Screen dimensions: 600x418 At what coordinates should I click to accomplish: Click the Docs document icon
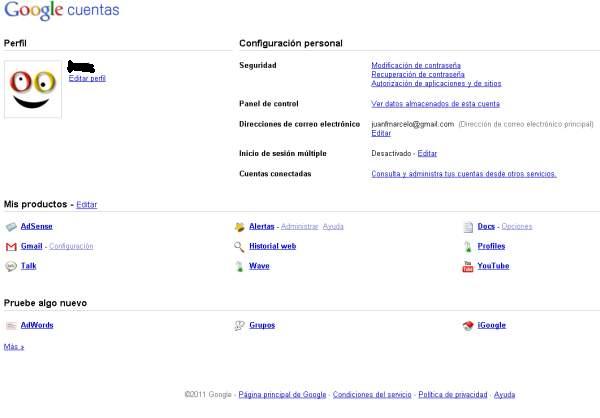(467, 226)
